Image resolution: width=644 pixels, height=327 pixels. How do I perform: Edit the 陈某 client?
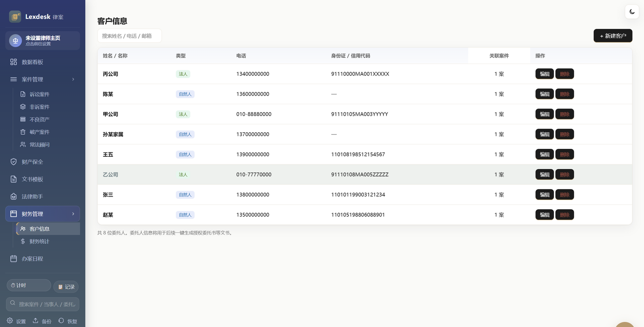coord(545,94)
